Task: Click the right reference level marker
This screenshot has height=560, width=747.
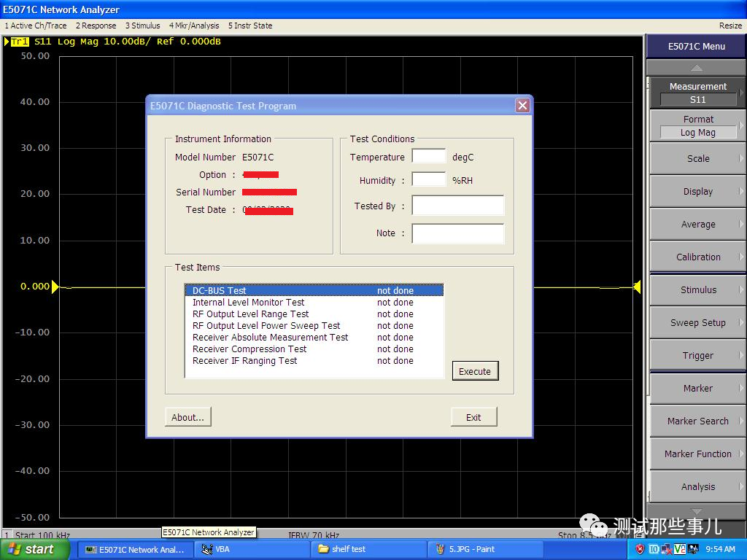Action: [x=637, y=287]
